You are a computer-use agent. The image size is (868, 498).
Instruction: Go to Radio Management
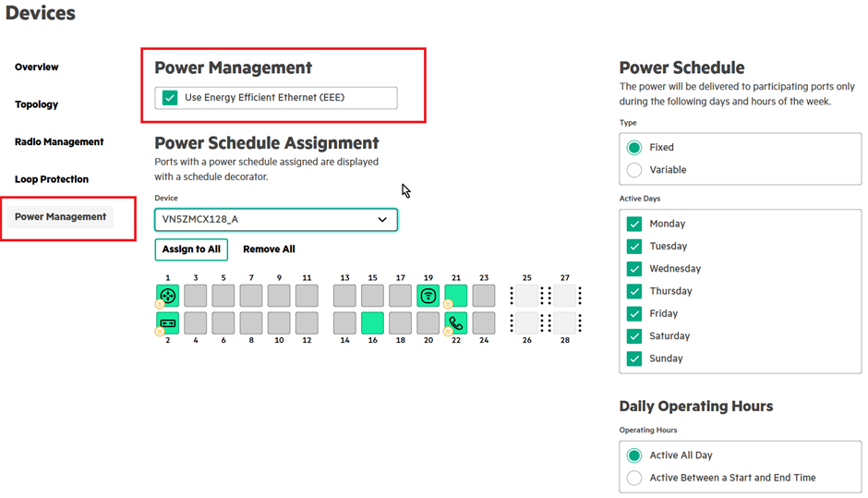click(59, 142)
